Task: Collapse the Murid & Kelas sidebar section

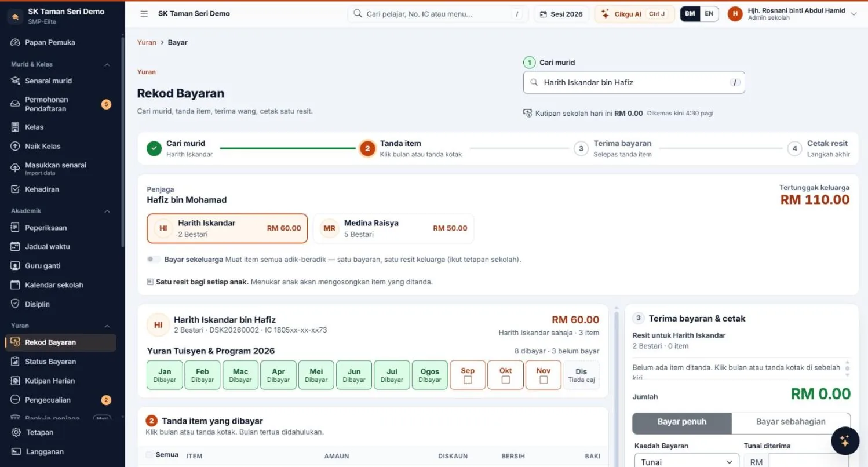Action: coord(107,65)
